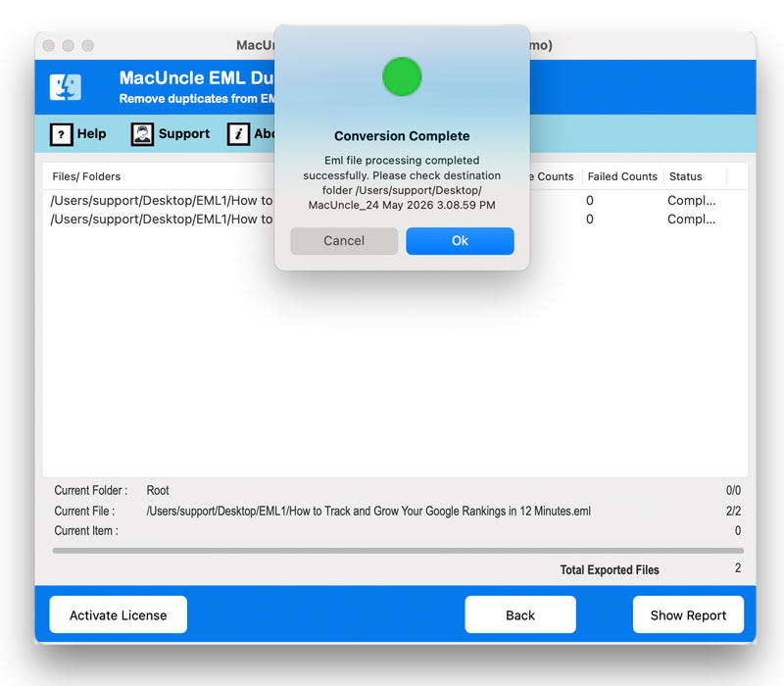Click the first row's failed count 0
This screenshot has width=784, height=686.
coord(590,201)
